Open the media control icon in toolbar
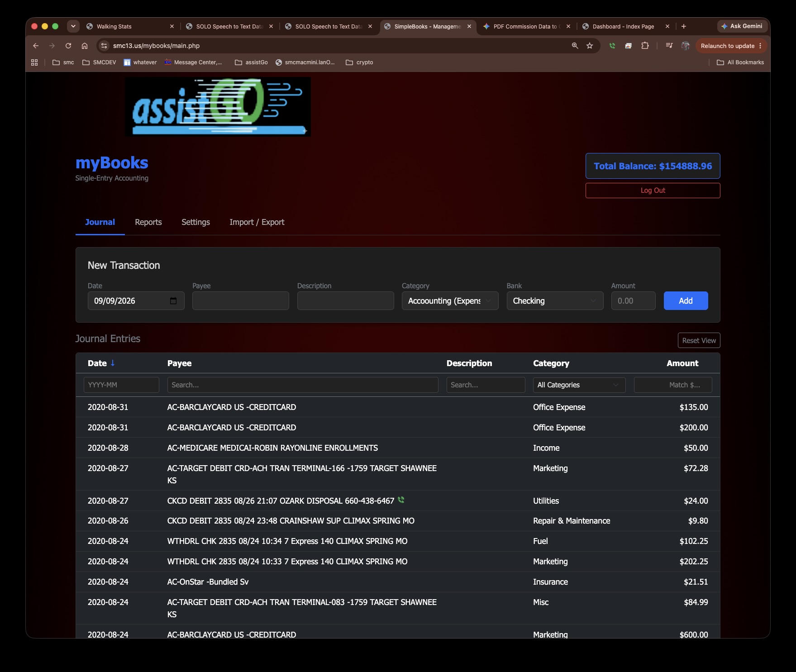 (x=669, y=46)
